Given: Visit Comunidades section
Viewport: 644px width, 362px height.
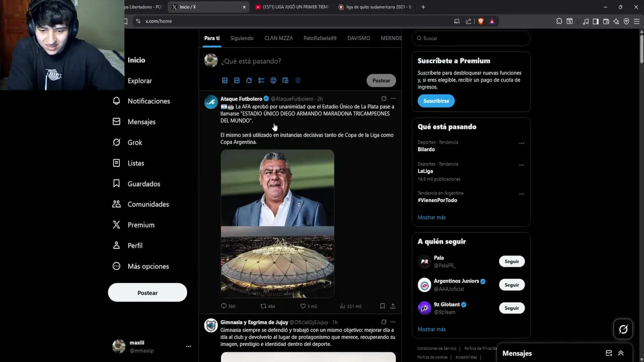Looking at the screenshot, I should click(141, 204).
